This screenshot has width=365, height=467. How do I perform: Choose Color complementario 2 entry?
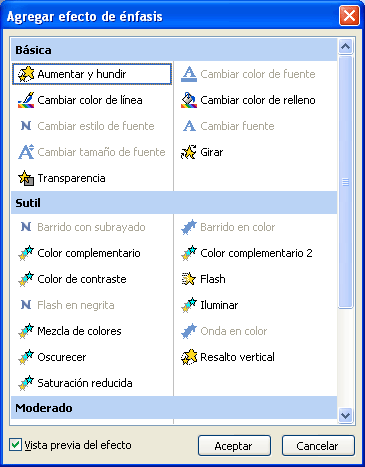[x=256, y=253]
